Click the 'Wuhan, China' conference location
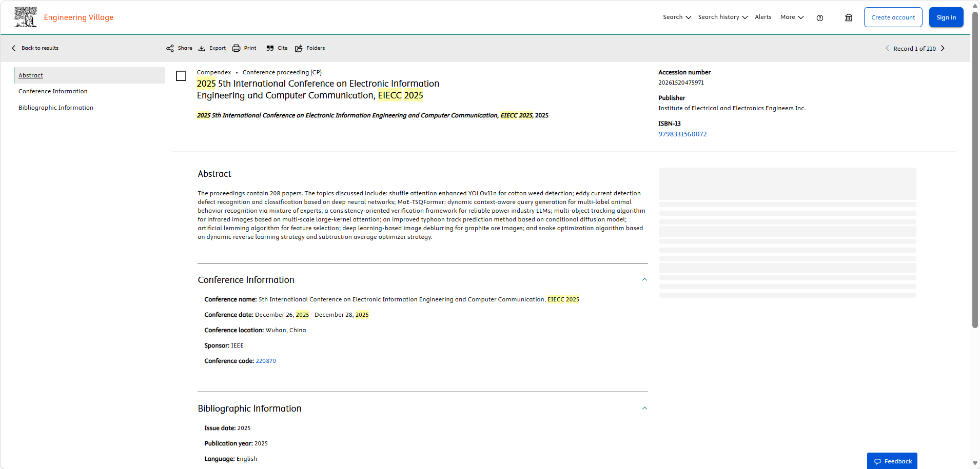 coord(286,330)
